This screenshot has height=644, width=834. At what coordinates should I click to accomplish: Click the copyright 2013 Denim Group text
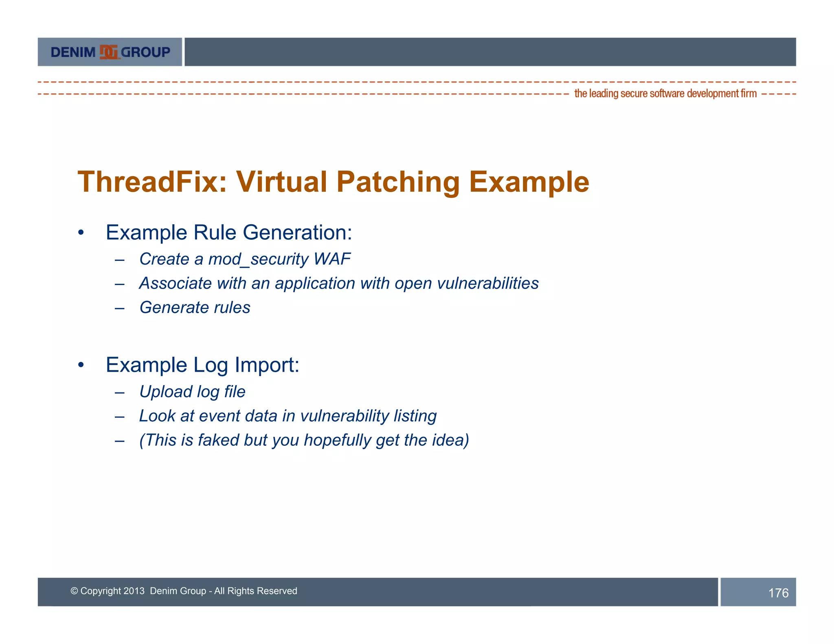[184, 591]
